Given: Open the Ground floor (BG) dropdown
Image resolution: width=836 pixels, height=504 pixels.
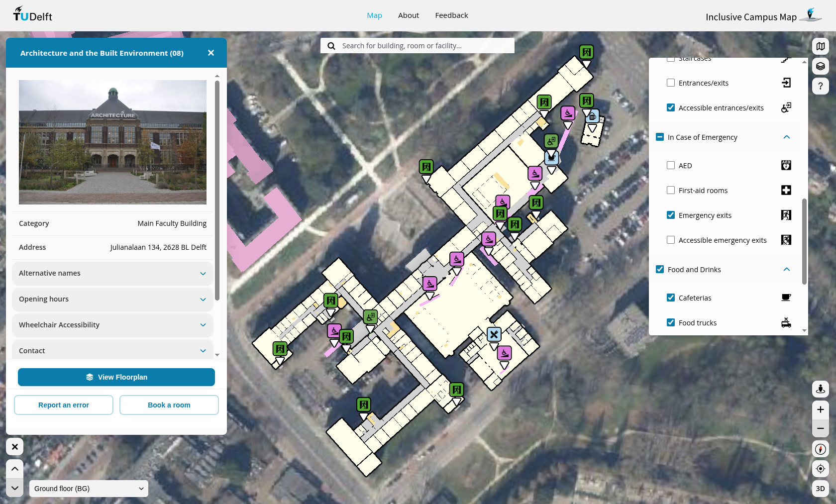Looking at the screenshot, I should click(89, 489).
